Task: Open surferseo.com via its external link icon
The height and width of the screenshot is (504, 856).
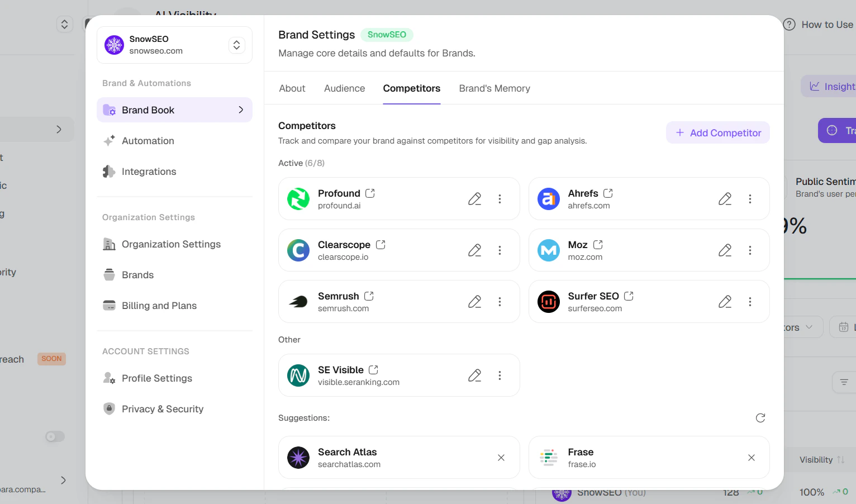Action: (x=629, y=296)
